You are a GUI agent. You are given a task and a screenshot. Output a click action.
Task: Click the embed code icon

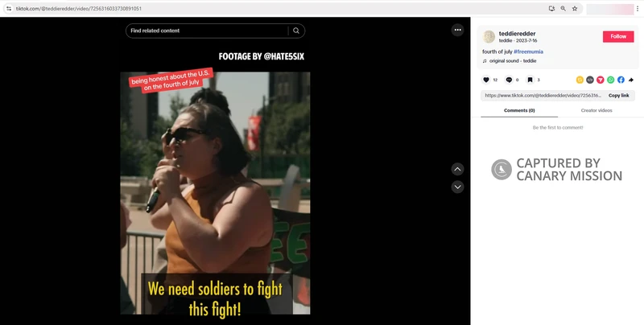589,80
